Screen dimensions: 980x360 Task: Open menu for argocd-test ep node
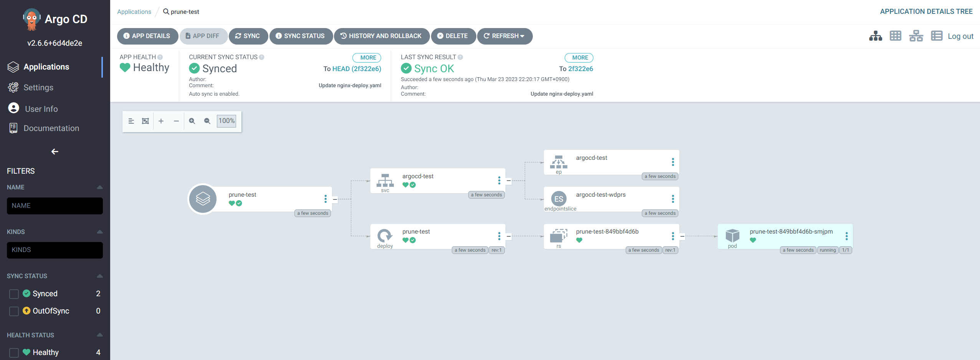coord(673,162)
